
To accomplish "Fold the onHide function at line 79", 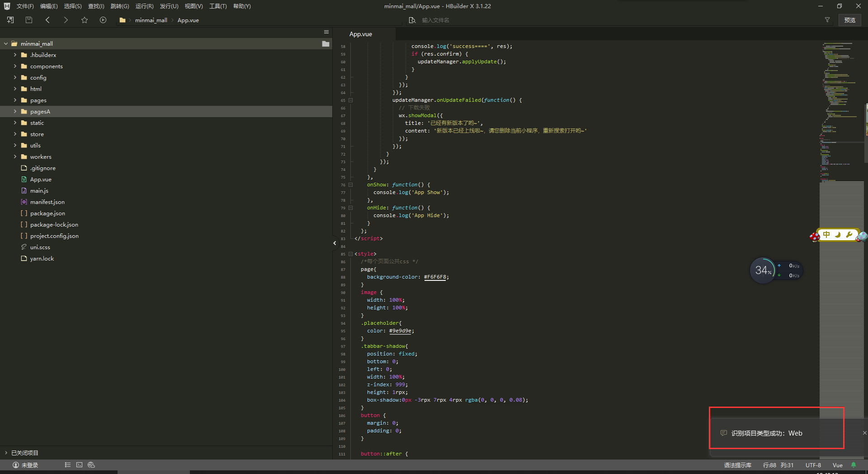I will click(350, 208).
